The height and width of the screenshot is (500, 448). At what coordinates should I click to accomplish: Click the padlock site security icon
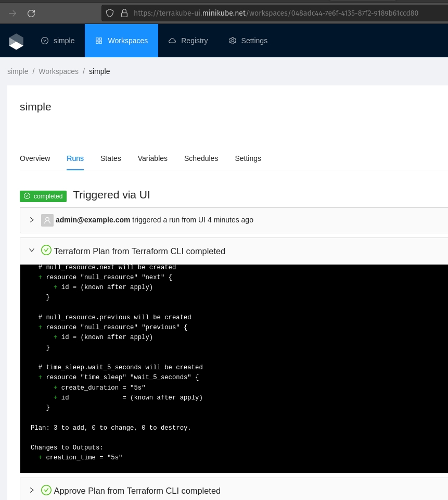(x=124, y=13)
